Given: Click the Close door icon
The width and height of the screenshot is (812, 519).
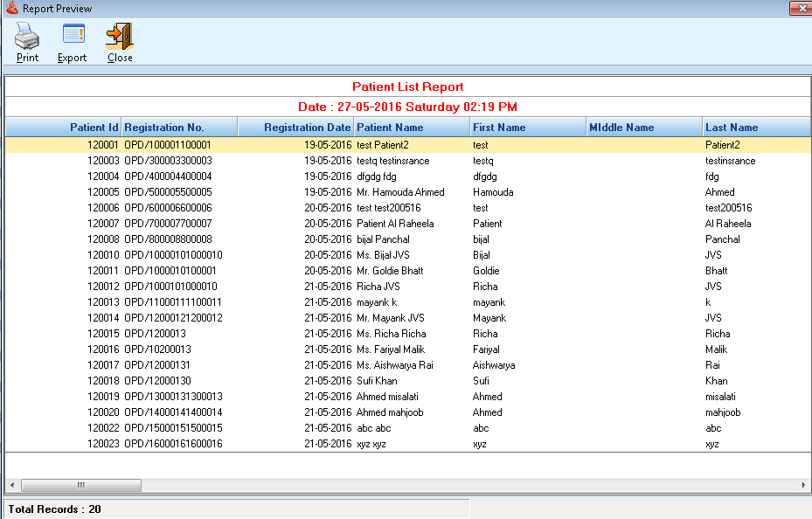Looking at the screenshot, I should point(120,36).
